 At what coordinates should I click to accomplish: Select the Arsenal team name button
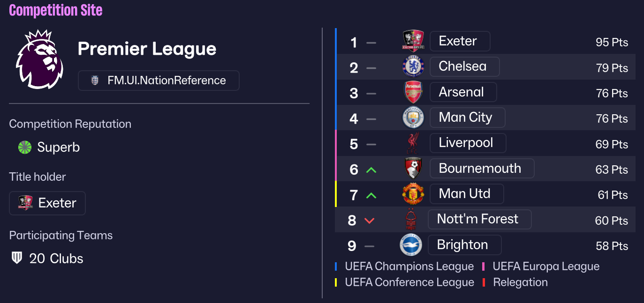click(462, 92)
